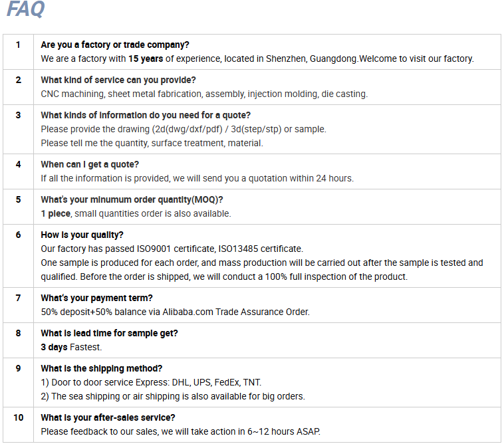Click 'What kinds of information do you need for a quote?'
The image size is (504, 444).
coord(146,115)
